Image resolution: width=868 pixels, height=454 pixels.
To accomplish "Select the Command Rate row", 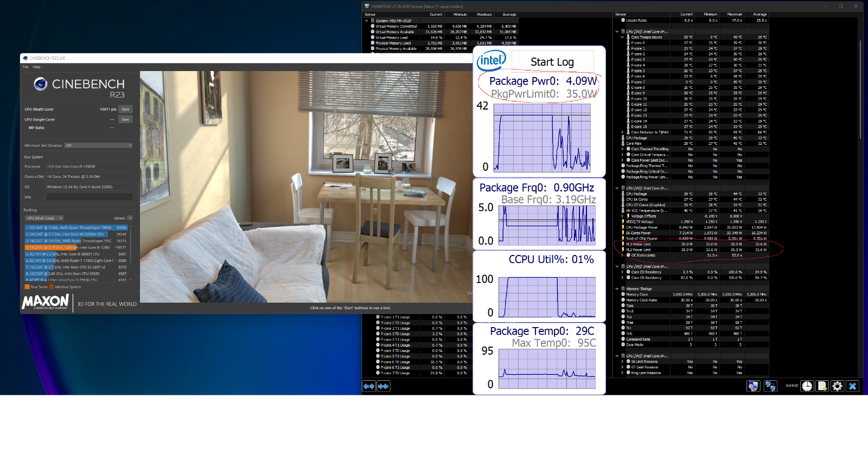I will point(694,339).
